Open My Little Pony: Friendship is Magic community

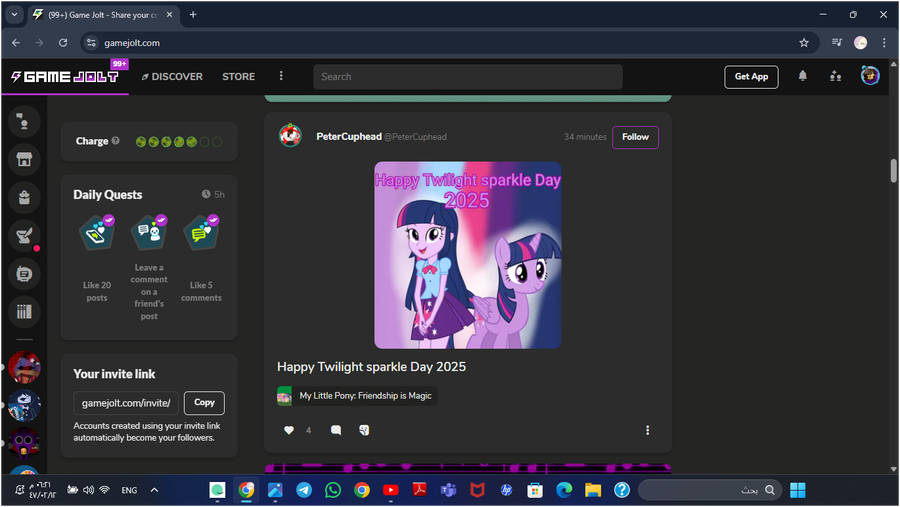357,396
